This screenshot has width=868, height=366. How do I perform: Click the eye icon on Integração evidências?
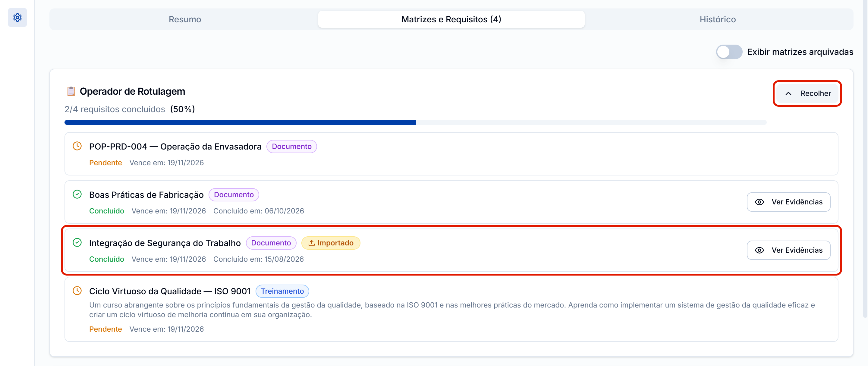click(x=759, y=250)
